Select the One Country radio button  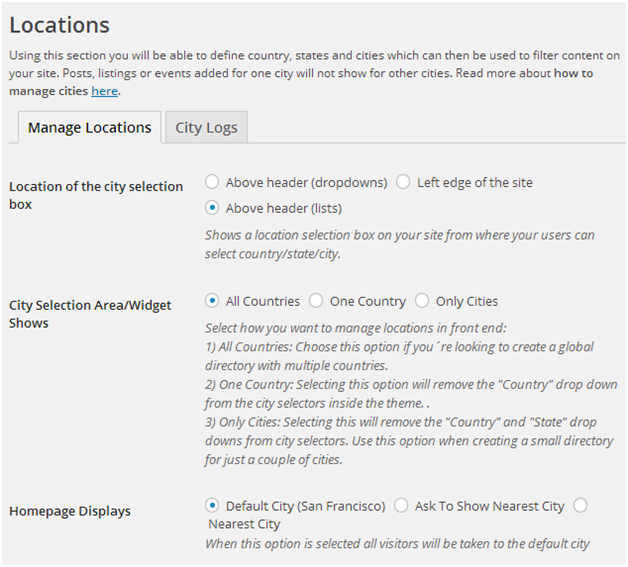point(316,301)
